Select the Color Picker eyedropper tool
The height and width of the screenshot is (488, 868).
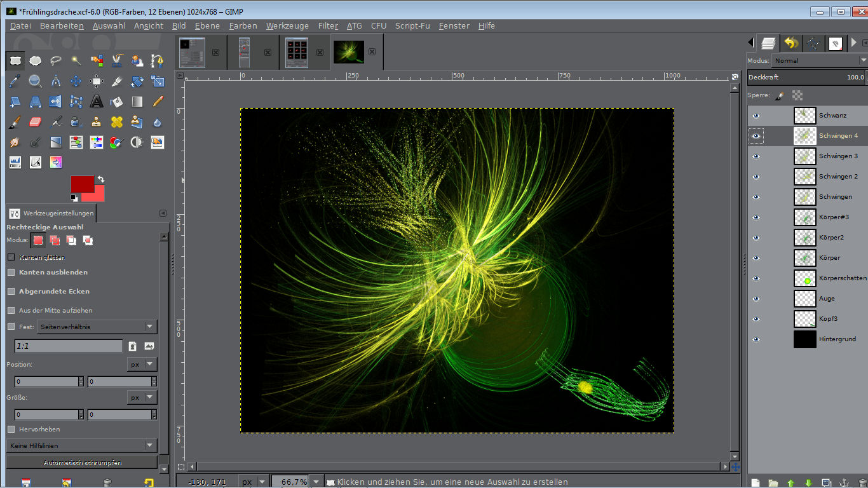point(15,81)
